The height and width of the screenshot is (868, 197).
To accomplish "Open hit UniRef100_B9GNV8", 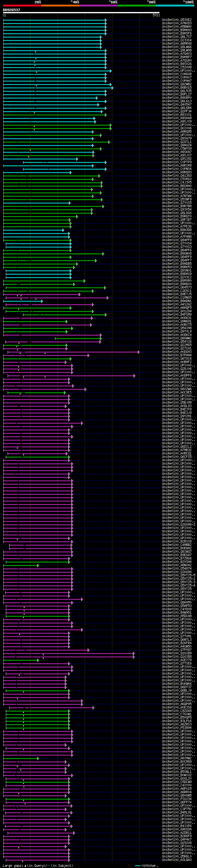I will click(177, 254).
